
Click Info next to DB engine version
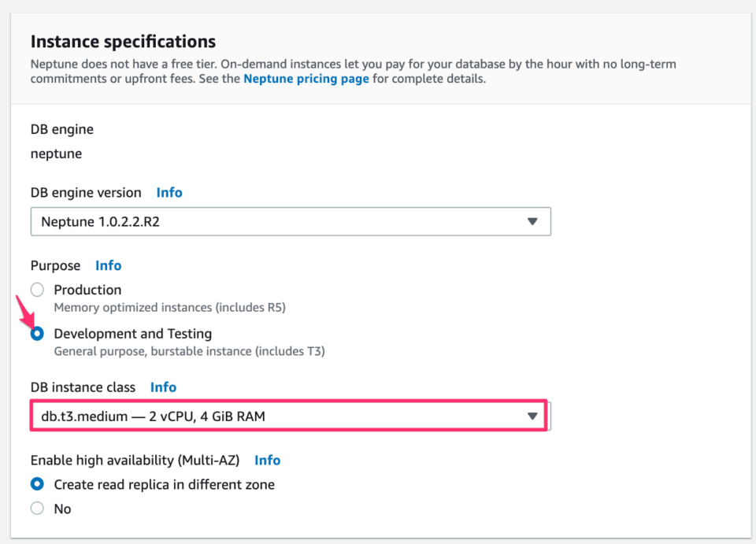[x=169, y=192]
